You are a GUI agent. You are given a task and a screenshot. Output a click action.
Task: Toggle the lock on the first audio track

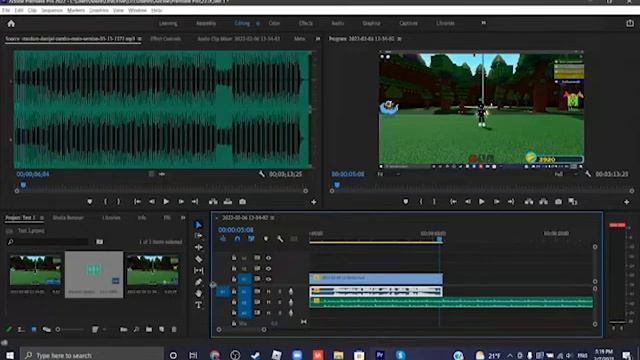234,291
